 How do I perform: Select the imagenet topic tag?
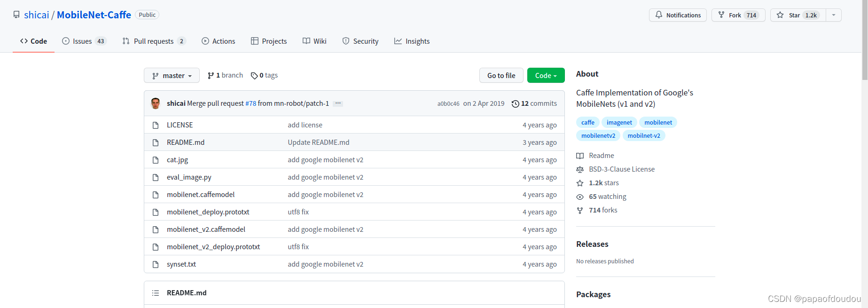[619, 122]
